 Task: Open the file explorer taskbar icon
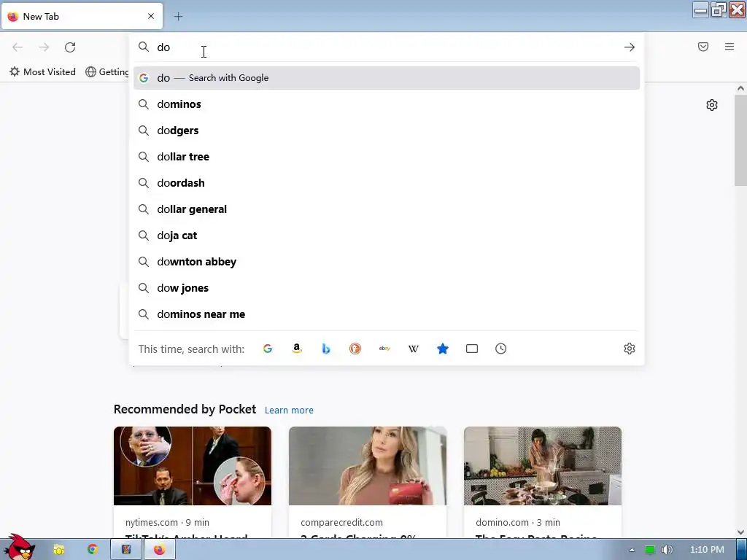point(59,550)
